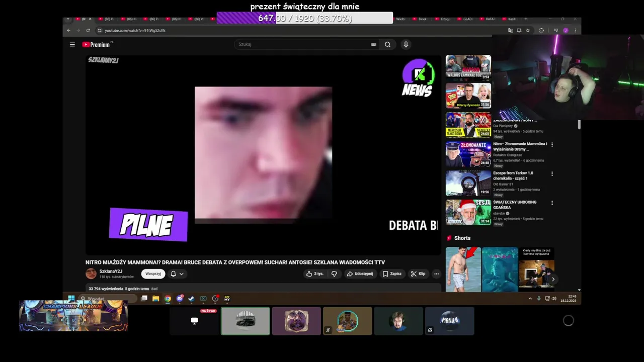The image size is (644, 362).
Task: Create a clip with Klip button
Action: click(418, 274)
